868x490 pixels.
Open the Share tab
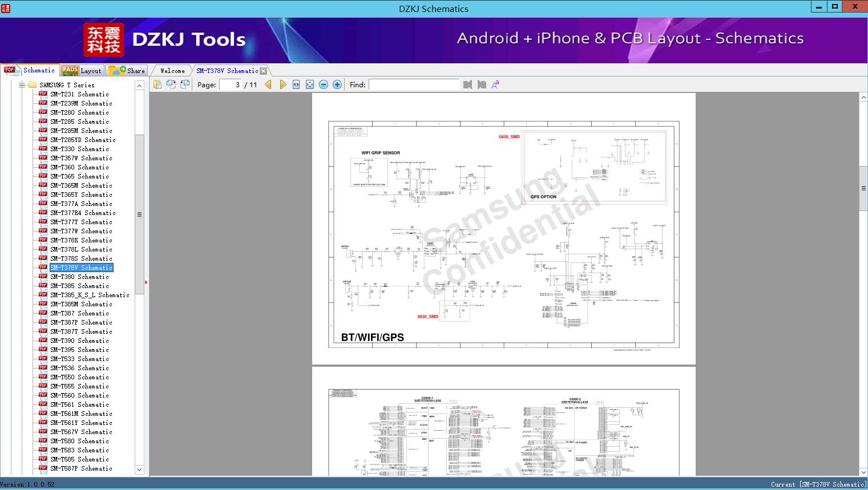click(127, 70)
